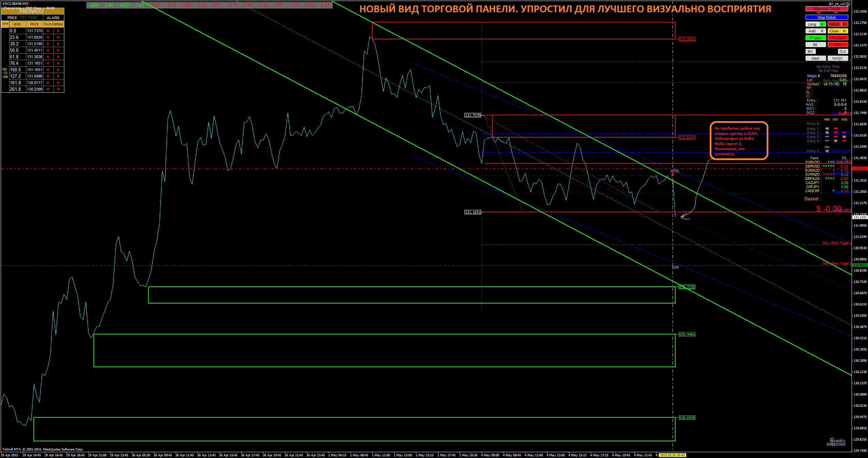The height and width of the screenshot is (458, 868).
Task: Click the GBP strength value 2.05
Action: click(x=110, y=5)
